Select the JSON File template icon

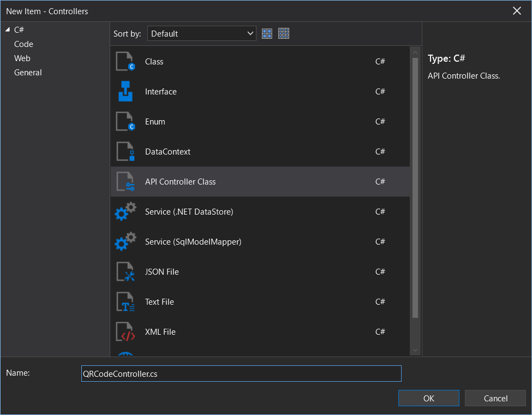pos(125,272)
